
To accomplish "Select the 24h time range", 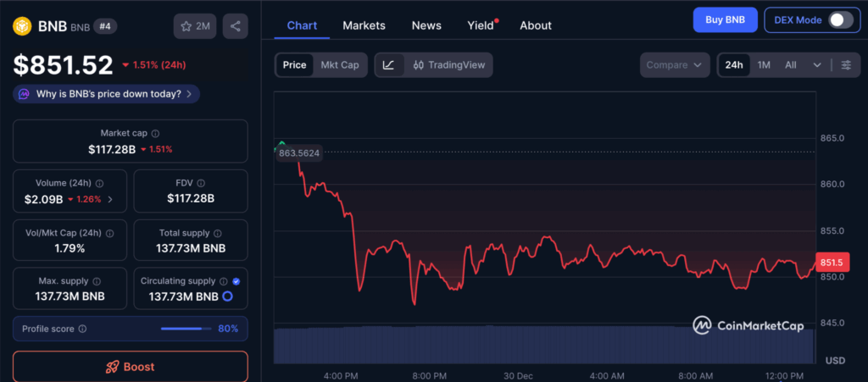I will (x=734, y=65).
